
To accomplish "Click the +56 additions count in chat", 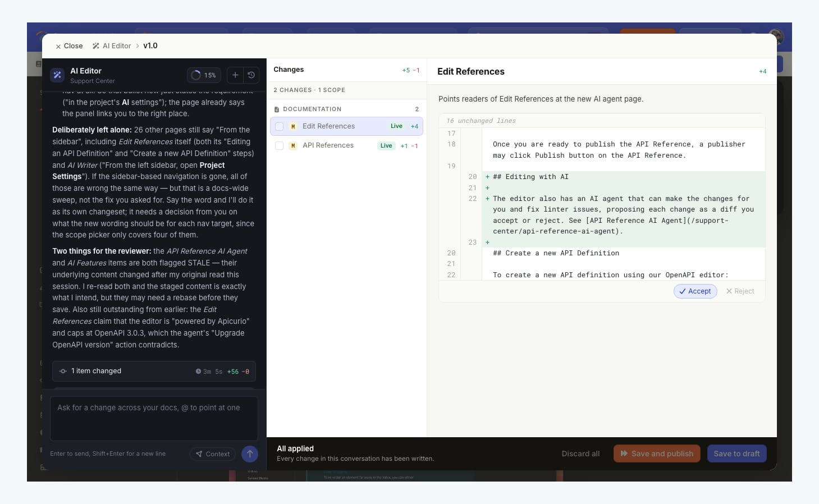I will (x=233, y=372).
